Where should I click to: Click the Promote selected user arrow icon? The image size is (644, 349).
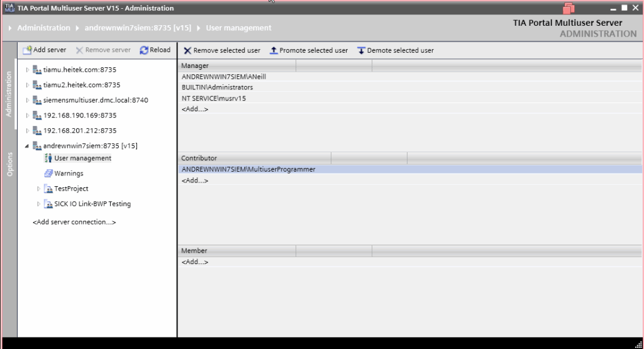pyautogui.click(x=274, y=50)
